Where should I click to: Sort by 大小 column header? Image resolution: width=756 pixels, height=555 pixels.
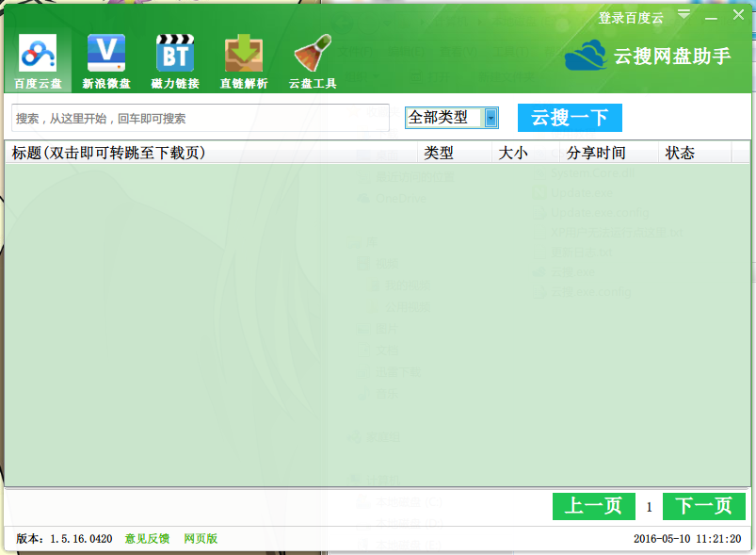click(x=525, y=153)
